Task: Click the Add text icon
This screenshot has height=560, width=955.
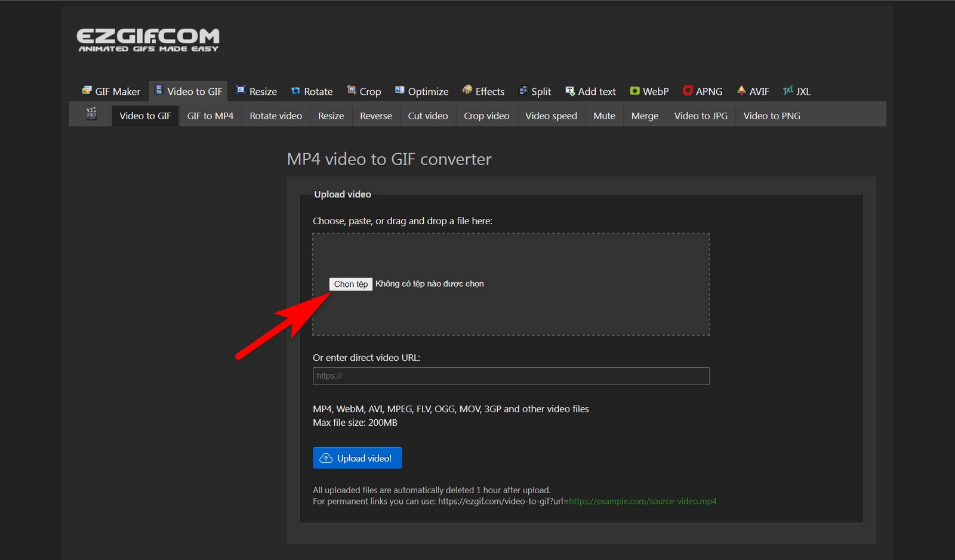Action: coord(570,91)
